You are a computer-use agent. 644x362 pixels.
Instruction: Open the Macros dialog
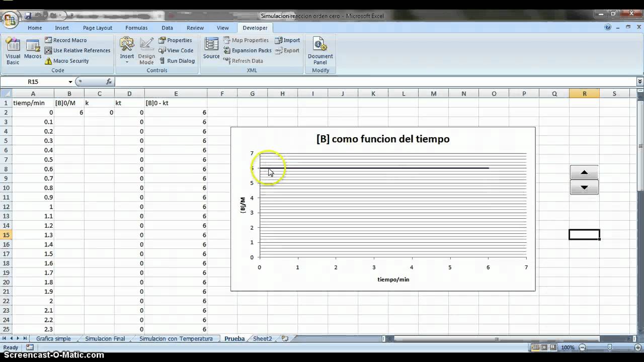coord(33,49)
